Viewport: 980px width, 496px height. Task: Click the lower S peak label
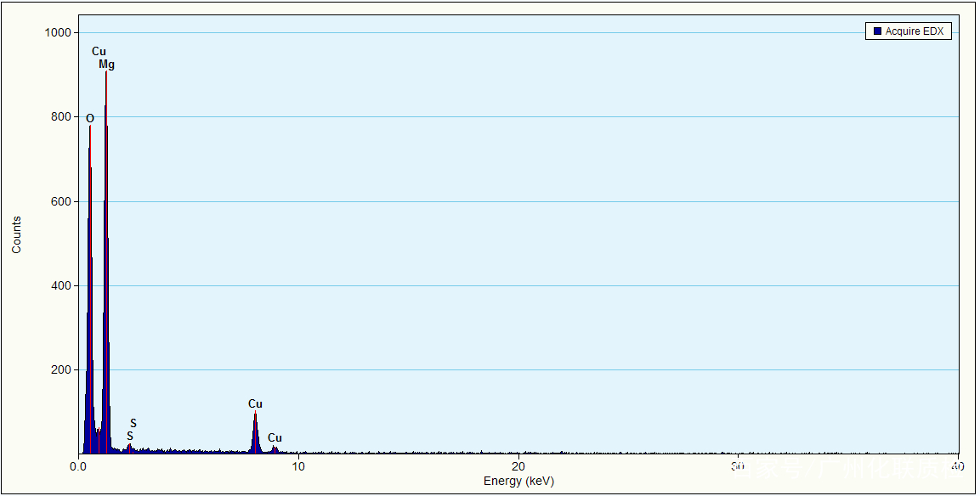[129, 436]
